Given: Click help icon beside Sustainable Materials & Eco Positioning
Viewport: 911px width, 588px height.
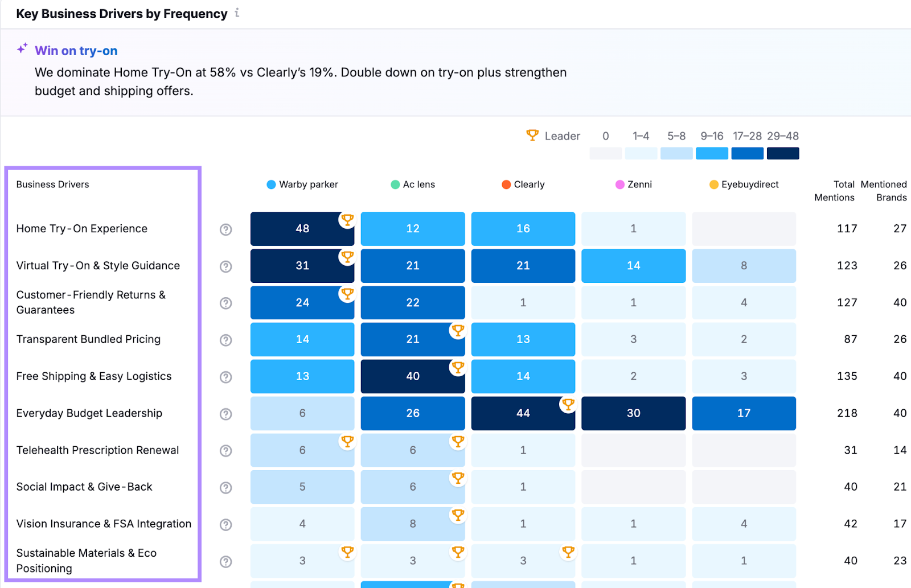Looking at the screenshot, I should click(x=226, y=561).
